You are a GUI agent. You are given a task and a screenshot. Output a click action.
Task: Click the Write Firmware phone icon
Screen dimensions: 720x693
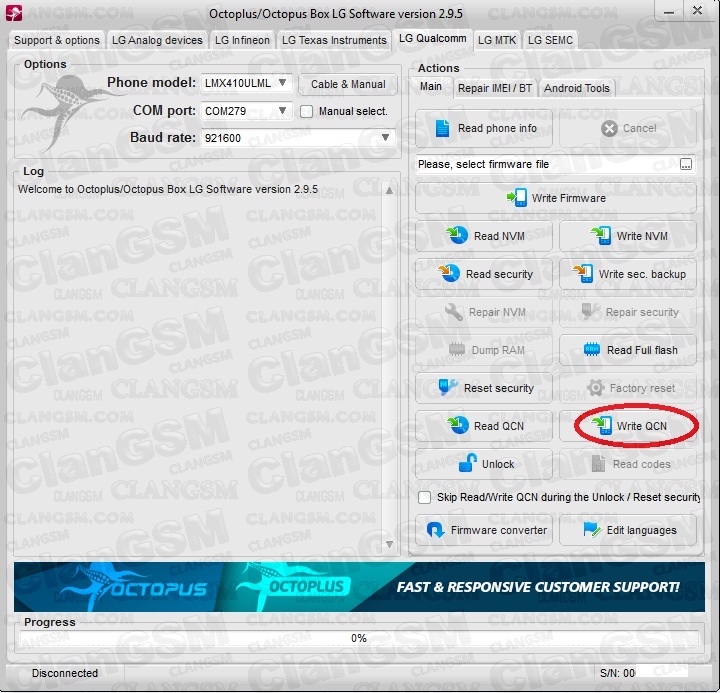[x=517, y=198]
